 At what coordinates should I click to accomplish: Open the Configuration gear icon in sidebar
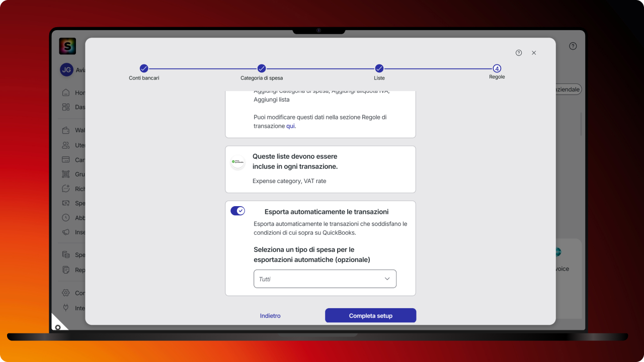65,293
